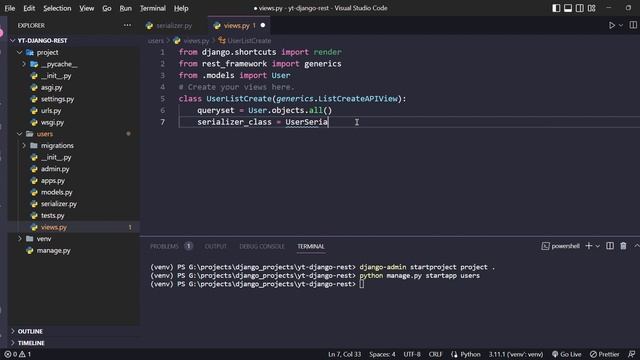Screen dimensions: 640x360
Task: Open the Selection menu
Action: pos(57,8)
